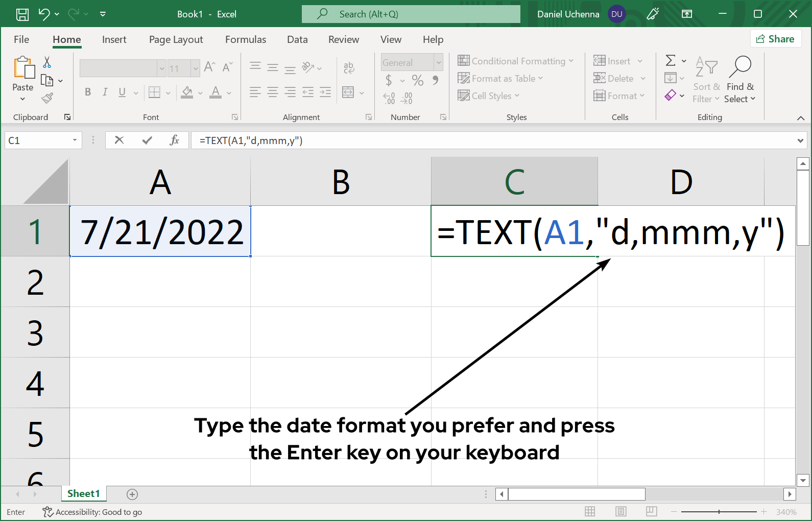
Task: Expand the Name Box dropdown
Action: 75,140
